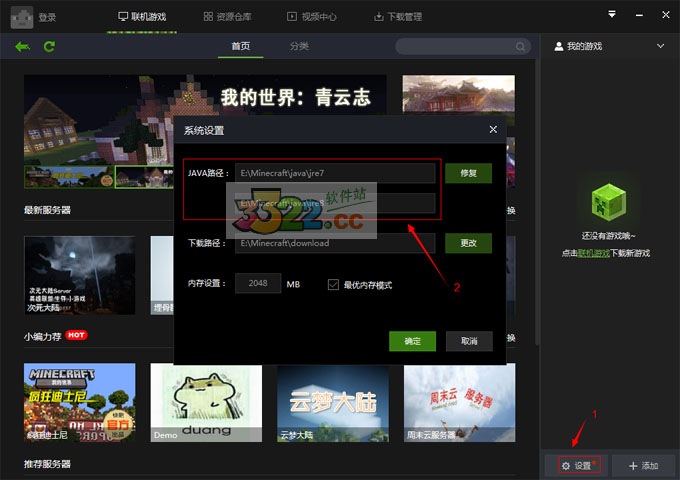Open the 视频中心 tab
Image resolution: width=680 pixels, height=480 pixels.
(x=312, y=17)
